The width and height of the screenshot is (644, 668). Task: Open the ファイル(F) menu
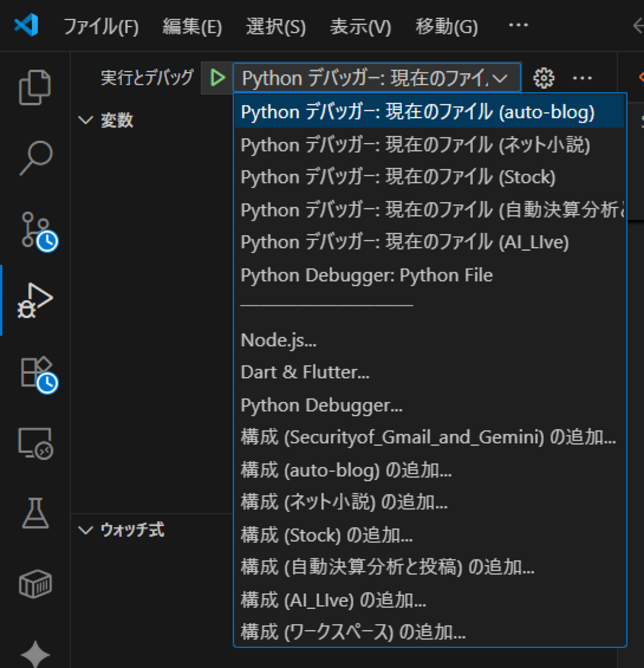pyautogui.click(x=102, y=27)
